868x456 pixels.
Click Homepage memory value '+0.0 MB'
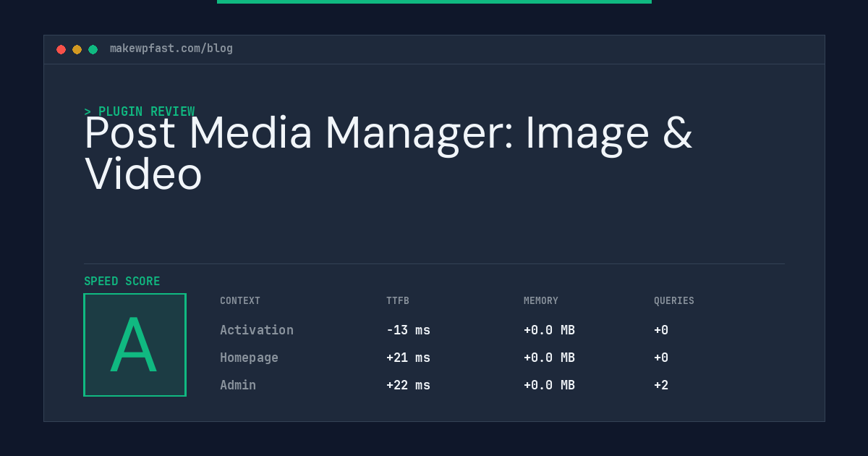[x=549, y=358]
